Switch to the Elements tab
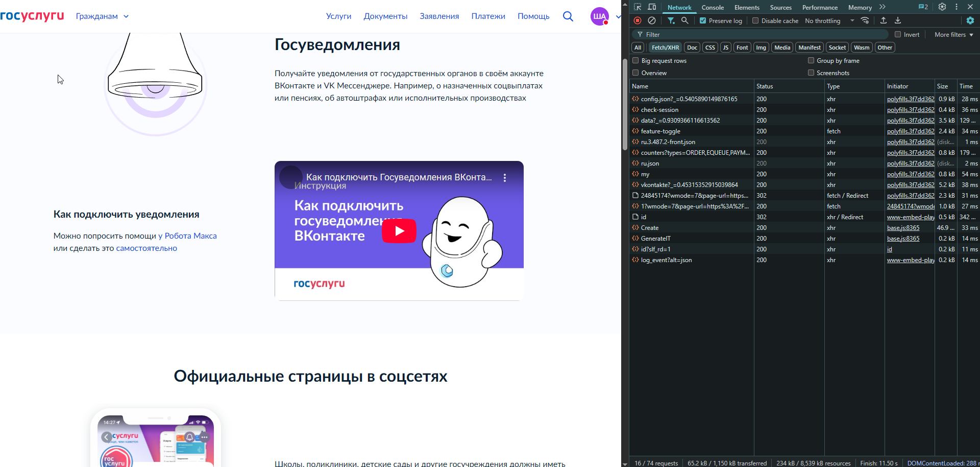The height and width of the screenshot is (467, 980). click(x=747, y=7)
